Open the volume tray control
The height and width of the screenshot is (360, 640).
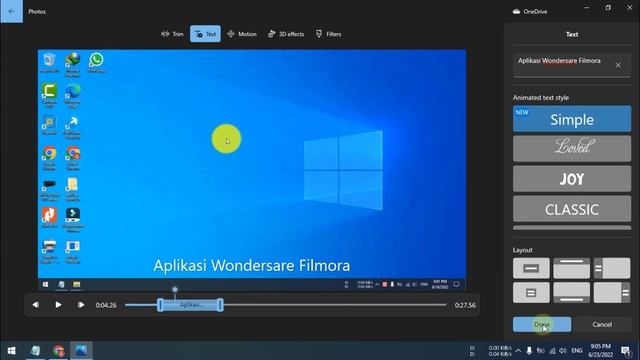(x=563, y=351)
